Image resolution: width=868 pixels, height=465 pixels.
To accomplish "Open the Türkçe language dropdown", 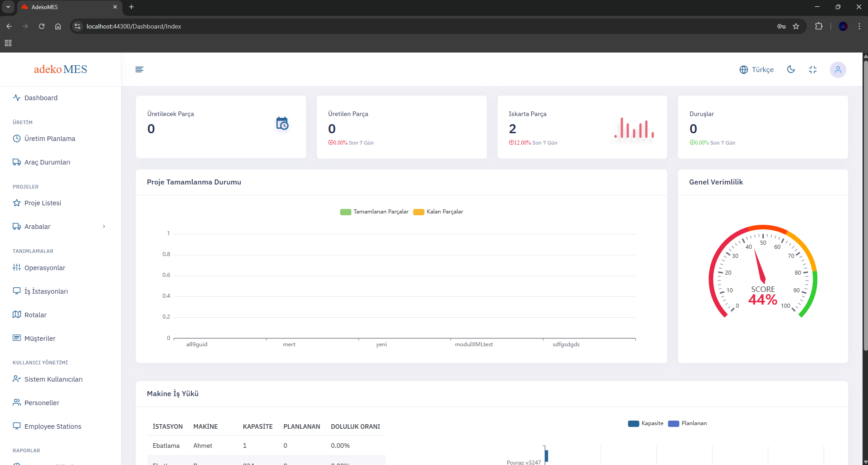I will pos(756,70).
